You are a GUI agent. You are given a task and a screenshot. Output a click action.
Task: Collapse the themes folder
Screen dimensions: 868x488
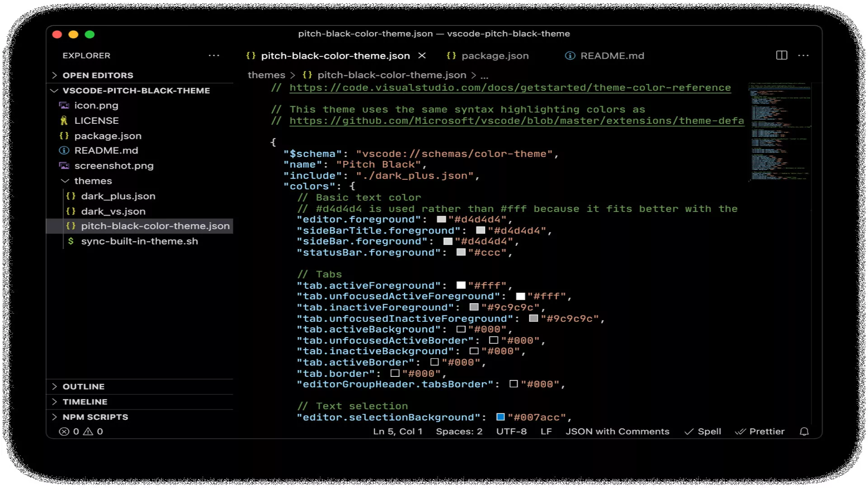[93, 181]
